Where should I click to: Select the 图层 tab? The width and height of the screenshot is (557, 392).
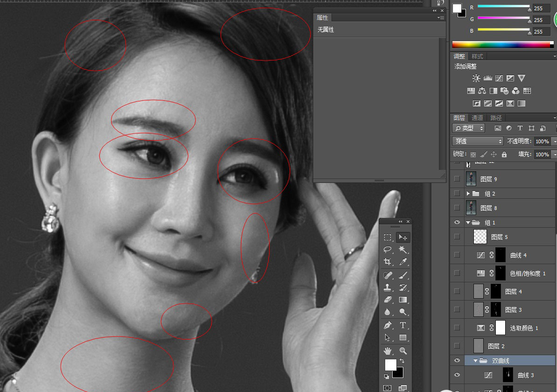click(x=459, y=118)
